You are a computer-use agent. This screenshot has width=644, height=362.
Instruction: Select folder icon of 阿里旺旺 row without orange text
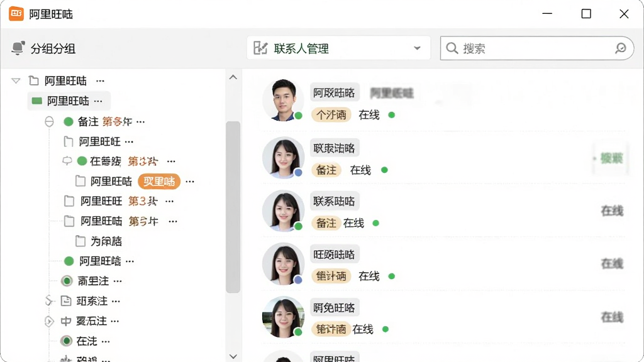(68, 141)
